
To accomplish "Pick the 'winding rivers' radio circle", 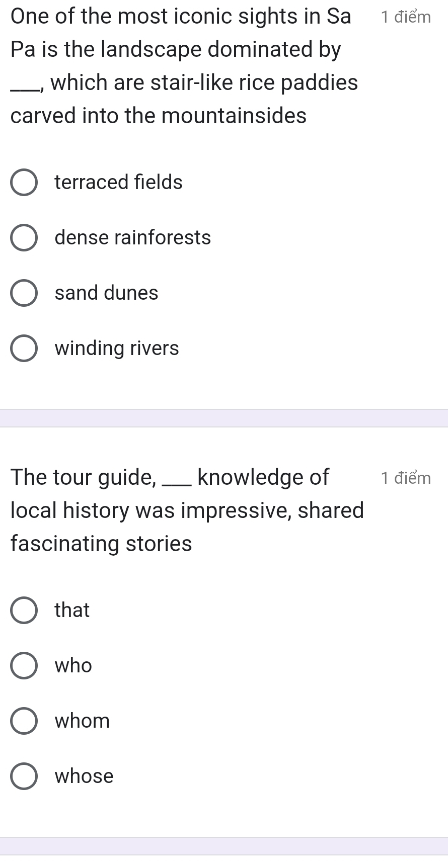I will point(24,349).
